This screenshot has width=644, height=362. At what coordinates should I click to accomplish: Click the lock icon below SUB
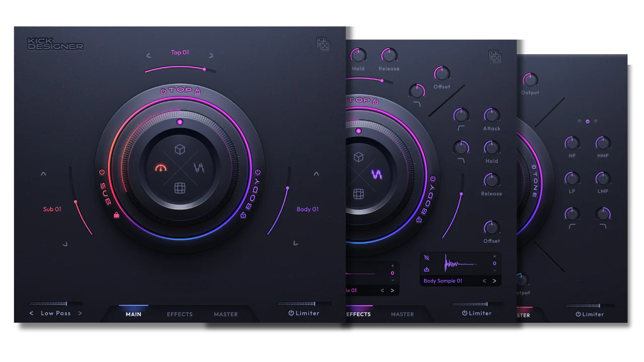pos(116,215)
